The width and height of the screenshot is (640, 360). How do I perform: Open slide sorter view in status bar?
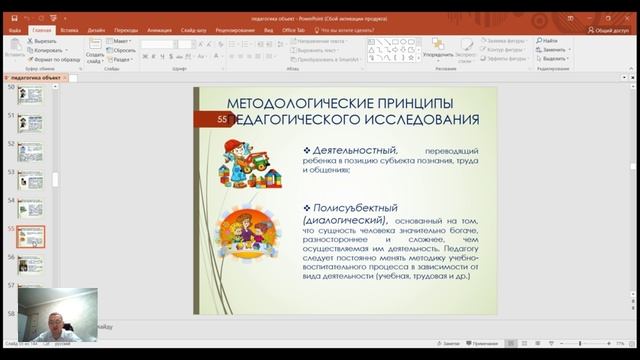click(524, 344)
